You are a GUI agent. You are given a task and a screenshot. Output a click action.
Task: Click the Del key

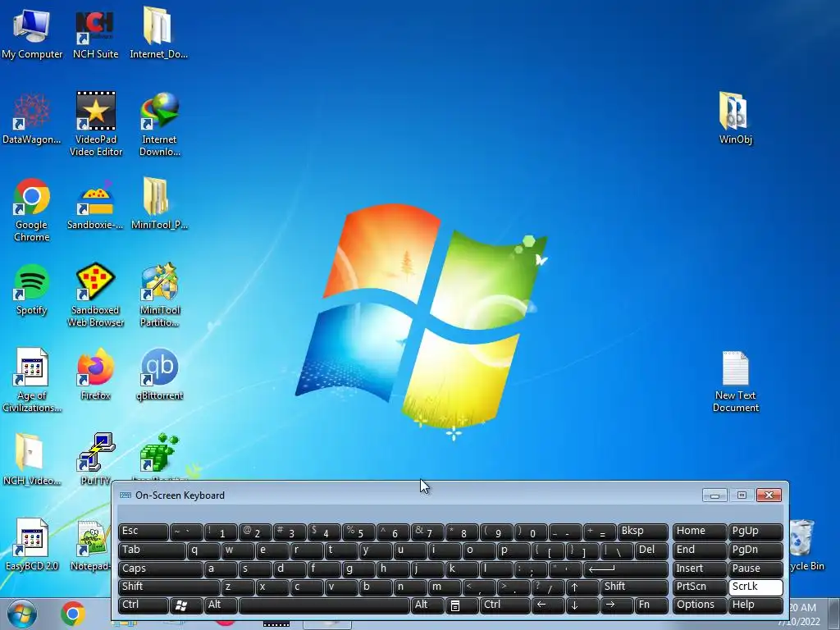651,550
